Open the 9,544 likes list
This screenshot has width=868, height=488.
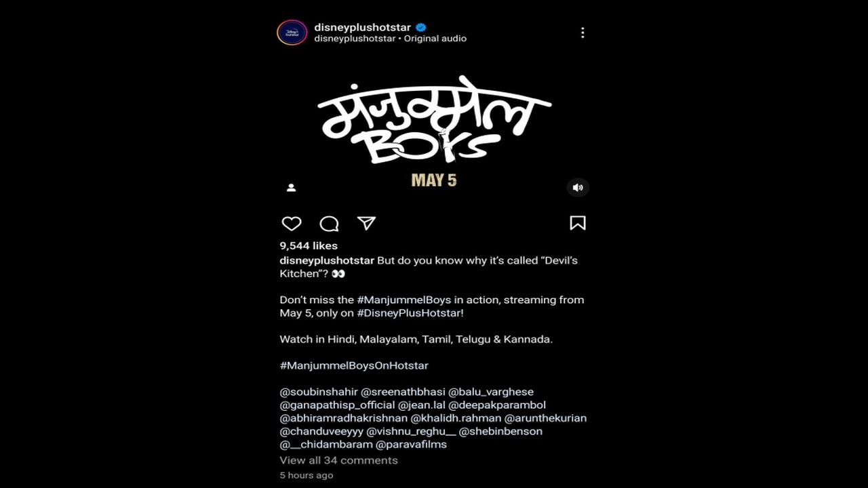[309, 245]
